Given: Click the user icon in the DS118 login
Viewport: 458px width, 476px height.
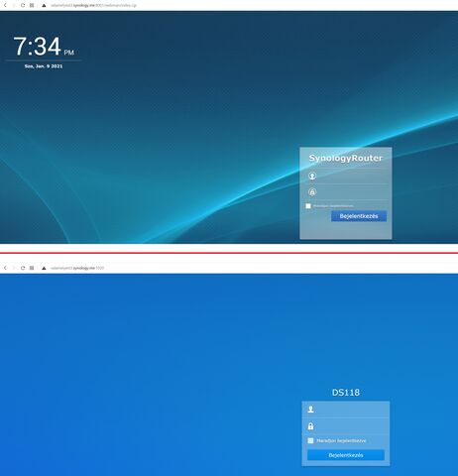Looking at the screenshot, I should (x=310, y=410).
